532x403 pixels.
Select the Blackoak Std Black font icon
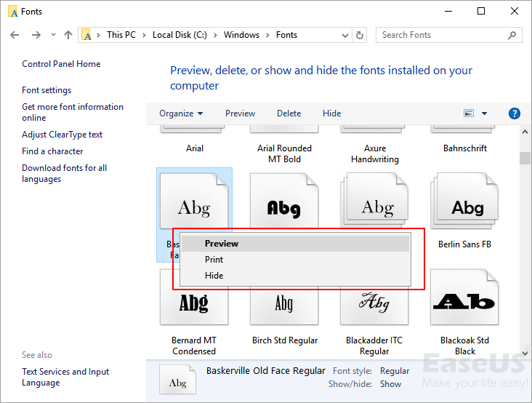[x=464, y=299]
